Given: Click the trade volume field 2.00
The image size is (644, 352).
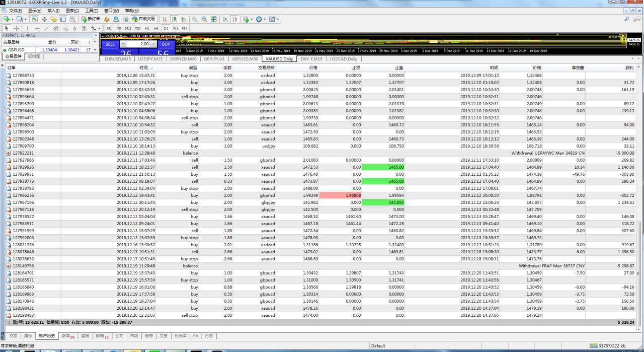Looking at the screenshot, I should point(139,44).
